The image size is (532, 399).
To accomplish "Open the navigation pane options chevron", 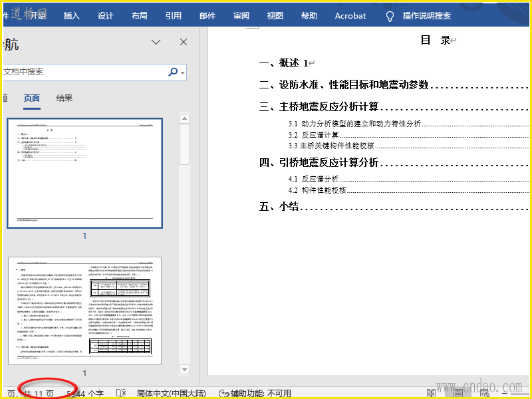I will point(156,42).
